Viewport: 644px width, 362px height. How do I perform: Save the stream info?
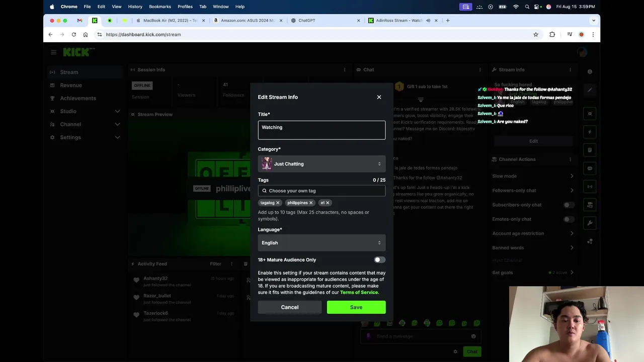356,307
